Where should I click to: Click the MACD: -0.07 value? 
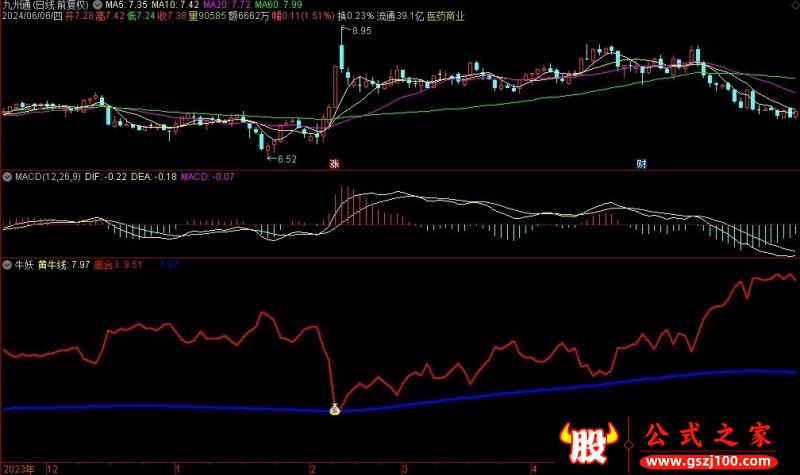pyautogui.click(x=208, y=177)
